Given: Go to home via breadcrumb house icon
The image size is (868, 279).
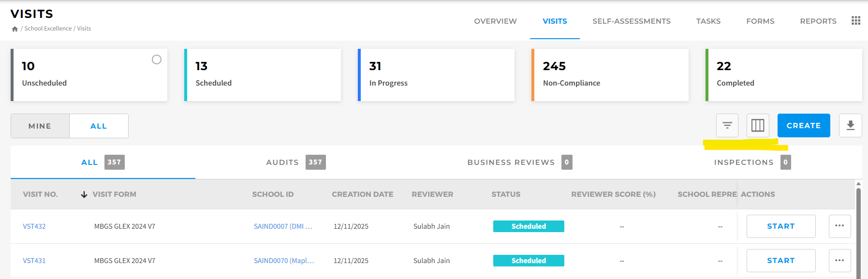Looking at the screenshot, I should tap(15, 29).
